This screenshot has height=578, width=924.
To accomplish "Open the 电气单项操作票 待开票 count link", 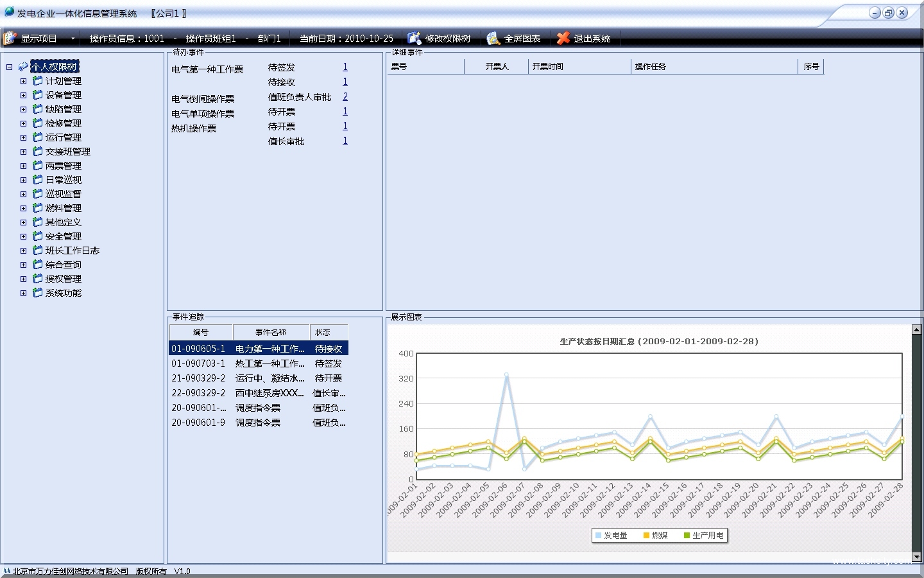I will point(345,111).
